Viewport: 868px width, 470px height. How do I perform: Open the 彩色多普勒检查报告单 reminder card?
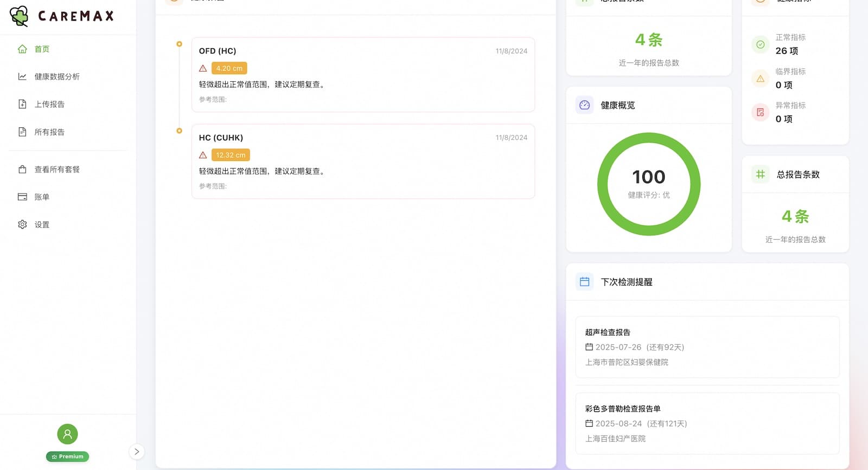(707, 423)
